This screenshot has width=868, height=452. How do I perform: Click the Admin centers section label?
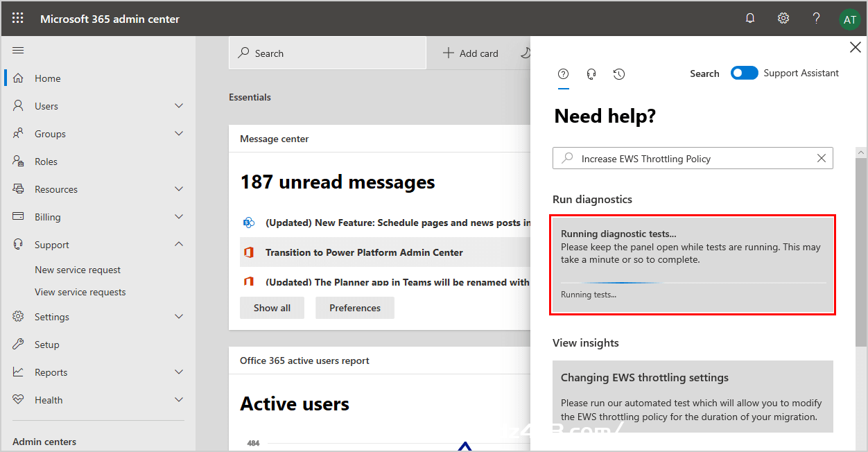[44, 442]
